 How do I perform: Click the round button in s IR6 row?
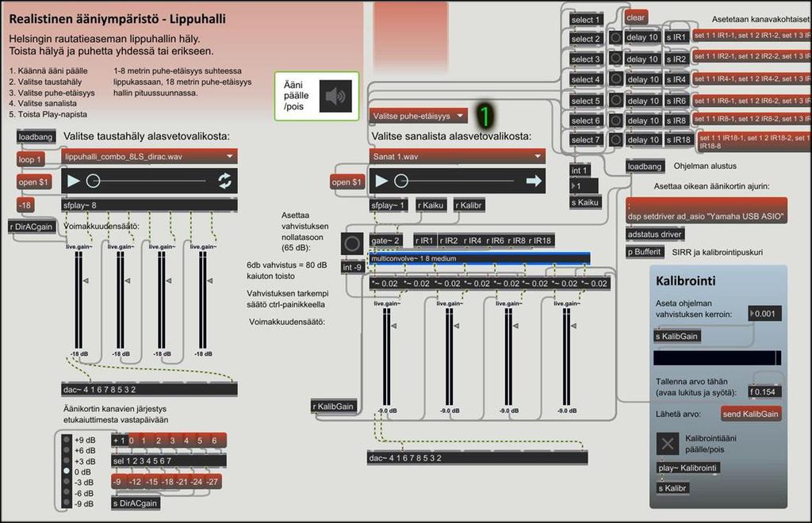615,100
